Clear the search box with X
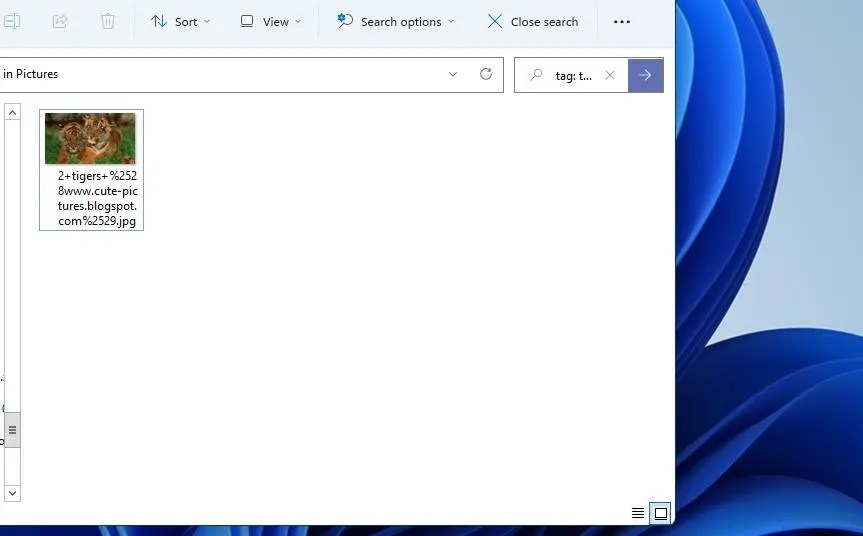The height and width of the screenshot is (536, 863). [x=610, y=75]
